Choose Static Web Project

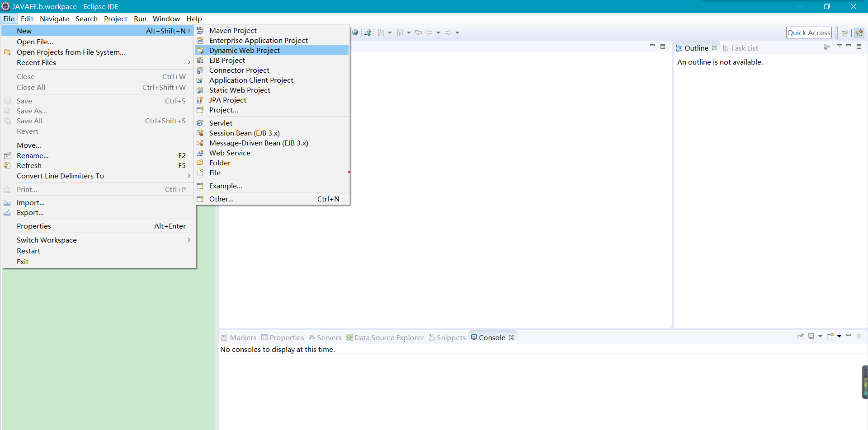click(272, 90)
